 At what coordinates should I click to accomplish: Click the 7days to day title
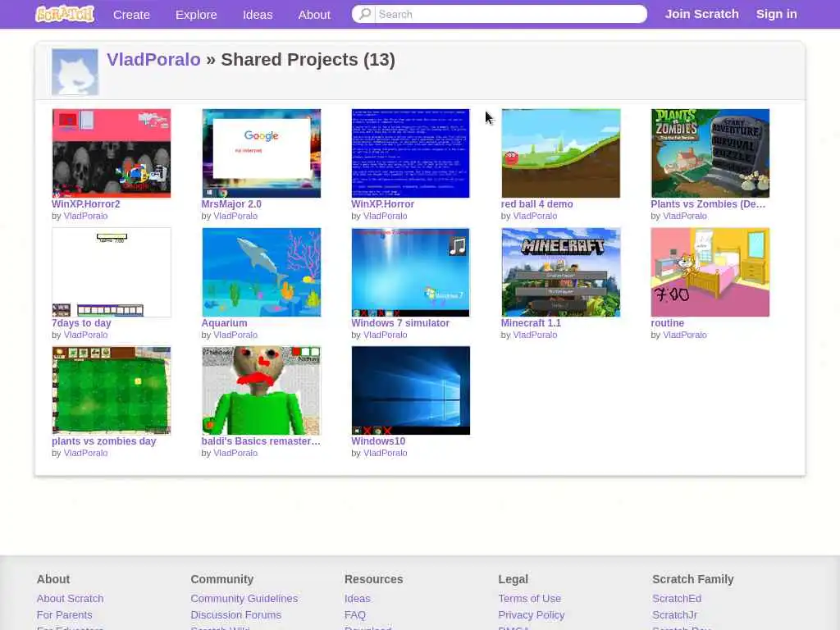81,323
